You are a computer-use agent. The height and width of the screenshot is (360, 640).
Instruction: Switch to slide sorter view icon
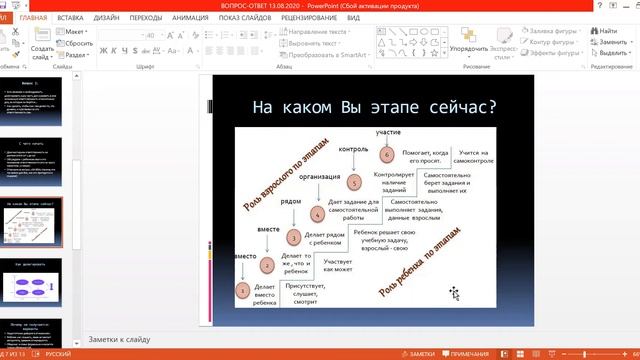point(520,354)
